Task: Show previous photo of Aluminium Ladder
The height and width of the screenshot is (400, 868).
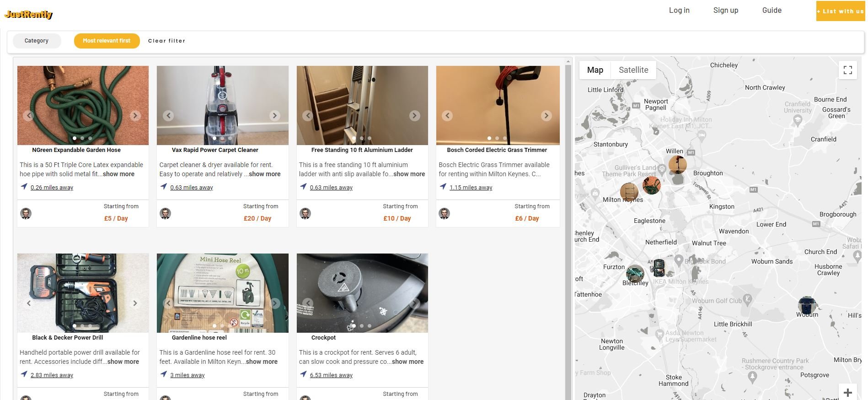Action: click(308, 115)
